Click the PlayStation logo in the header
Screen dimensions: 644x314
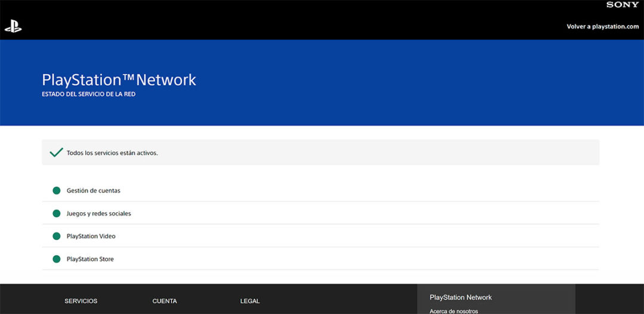(x=13, y=26)
